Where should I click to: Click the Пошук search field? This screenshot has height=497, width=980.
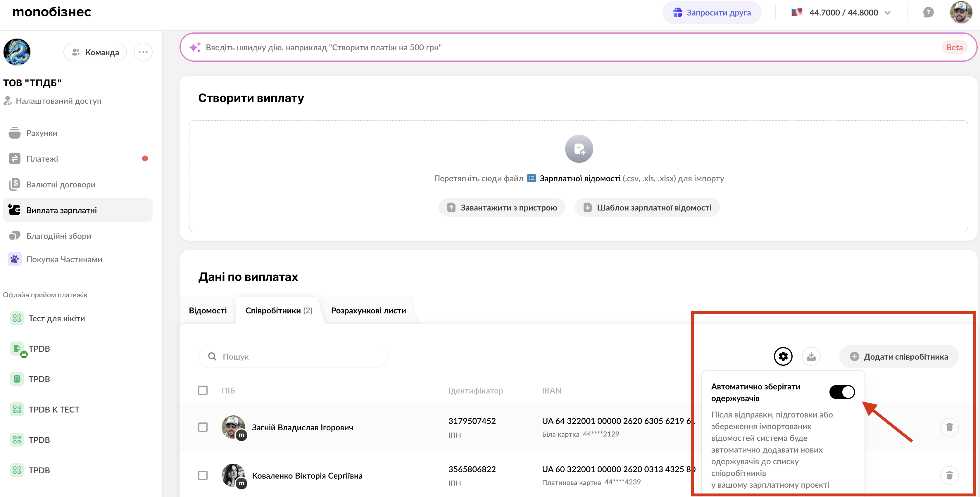[x=293, y=357]
